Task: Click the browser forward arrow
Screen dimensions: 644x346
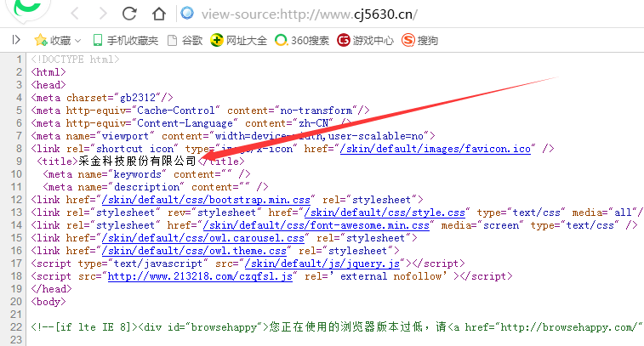Action: pos(103,14)
